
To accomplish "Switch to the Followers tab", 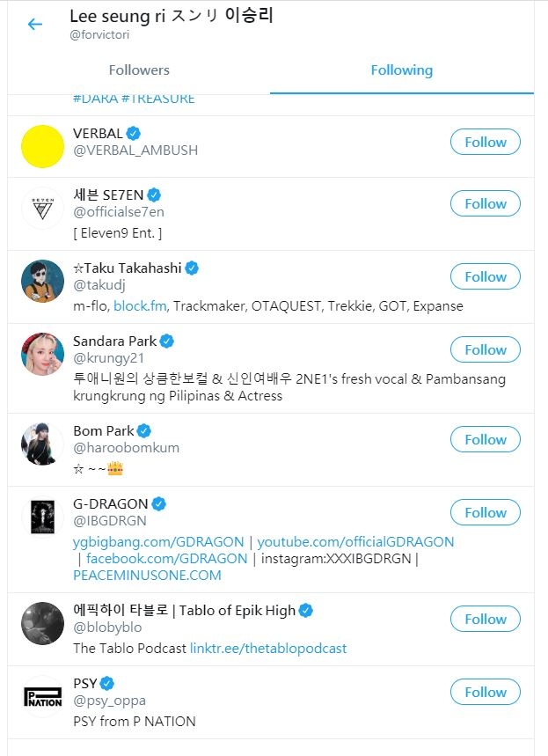I will [x=139, y=70].
